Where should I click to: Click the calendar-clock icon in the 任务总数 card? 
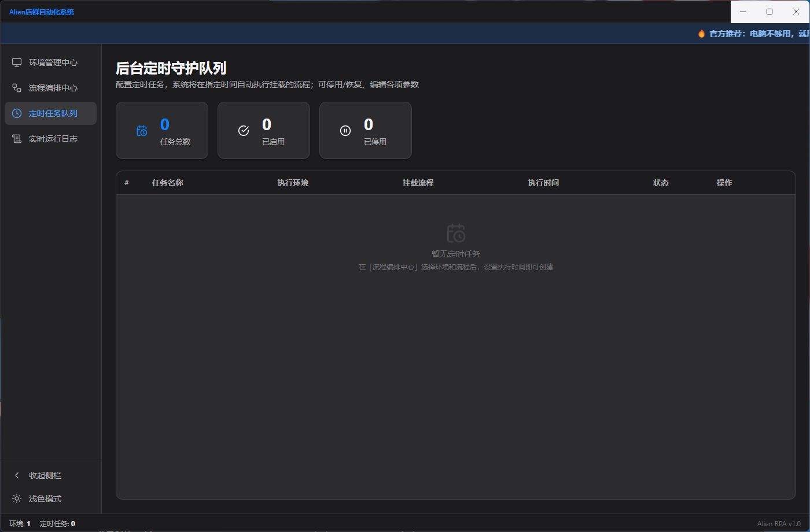click(142, 131)
